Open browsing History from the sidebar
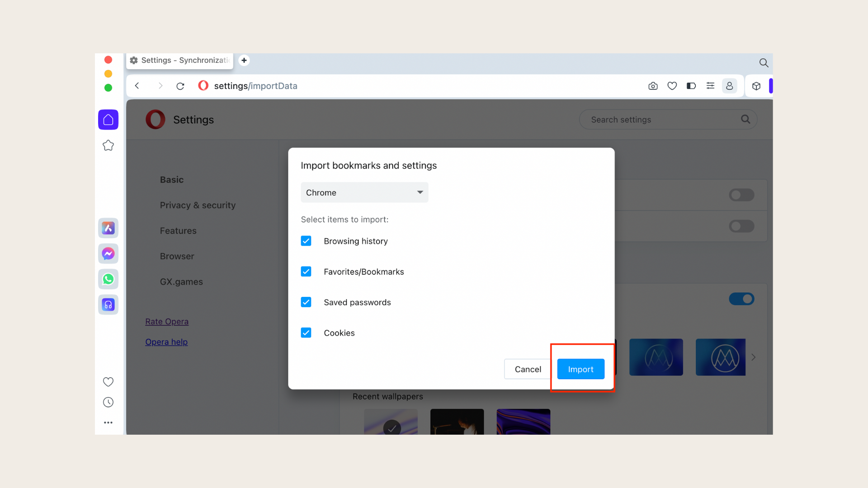Image resolution: width=868 pixels, height=488 pixels. (108, 402)
